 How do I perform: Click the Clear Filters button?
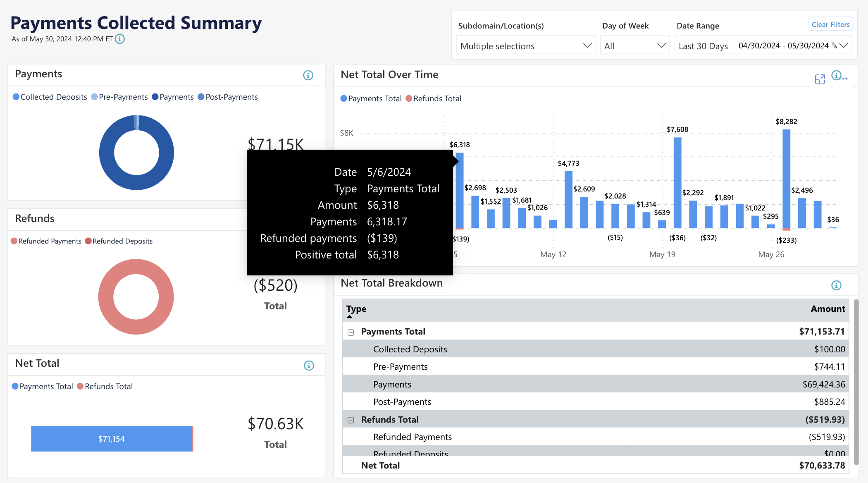click(x=830, y=24)
